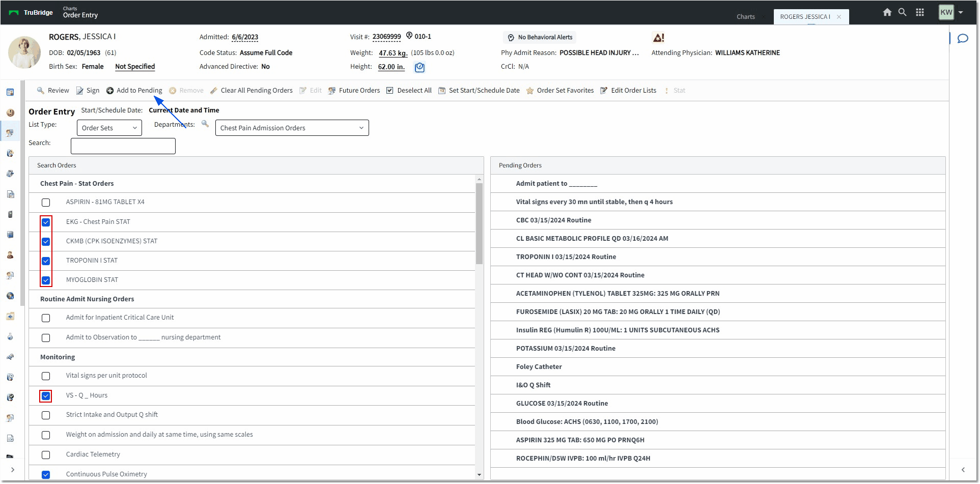Click Edit Order Lists
This screenshot has width=980, height=484.
point(628,91)
